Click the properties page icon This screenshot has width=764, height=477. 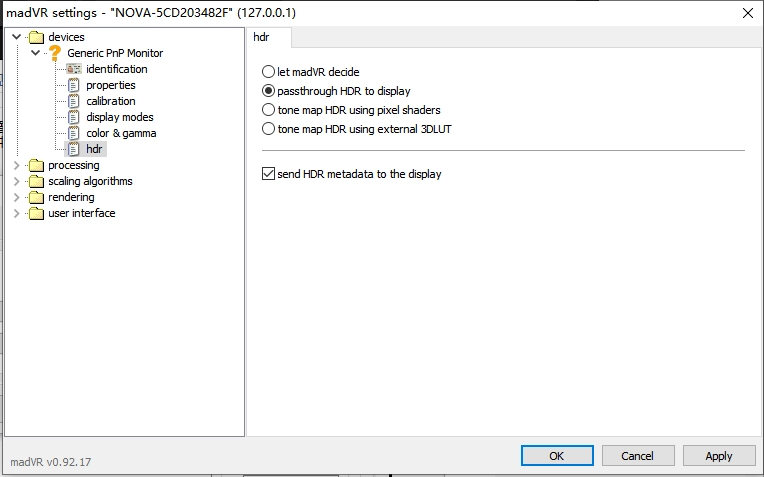(x=74, y=85)
